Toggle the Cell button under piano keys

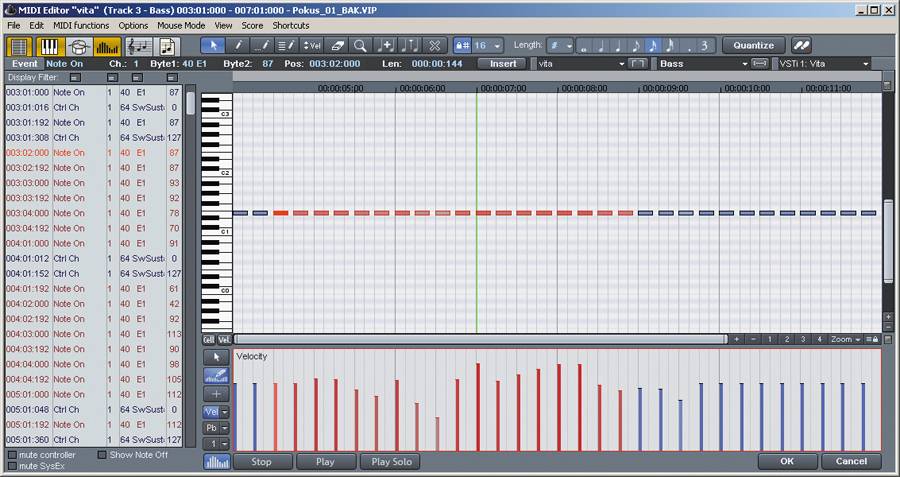pos(209,340)
